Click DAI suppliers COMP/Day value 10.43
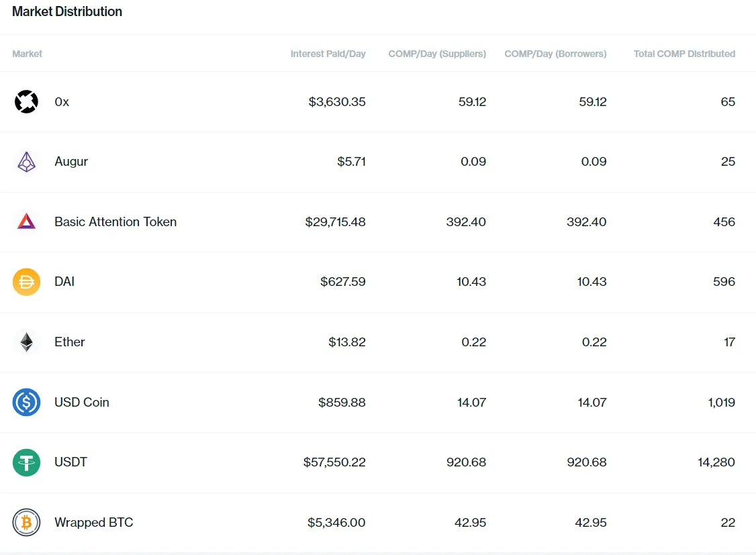Screen dimensions: 756x555 point(471,281)
